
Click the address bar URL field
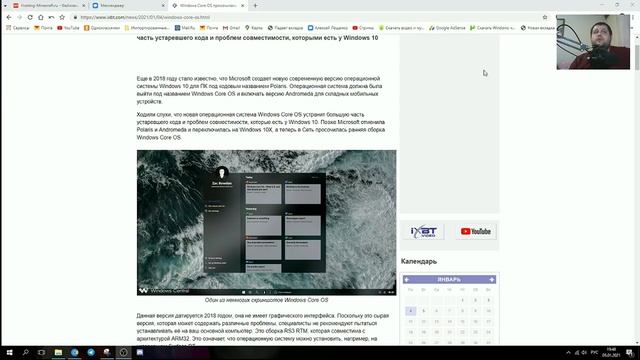[306, 17]
